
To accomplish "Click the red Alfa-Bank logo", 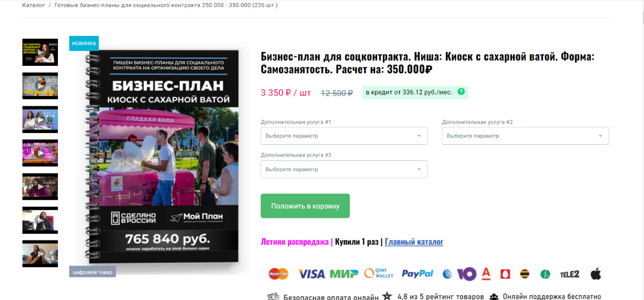I will coord(486,274).
